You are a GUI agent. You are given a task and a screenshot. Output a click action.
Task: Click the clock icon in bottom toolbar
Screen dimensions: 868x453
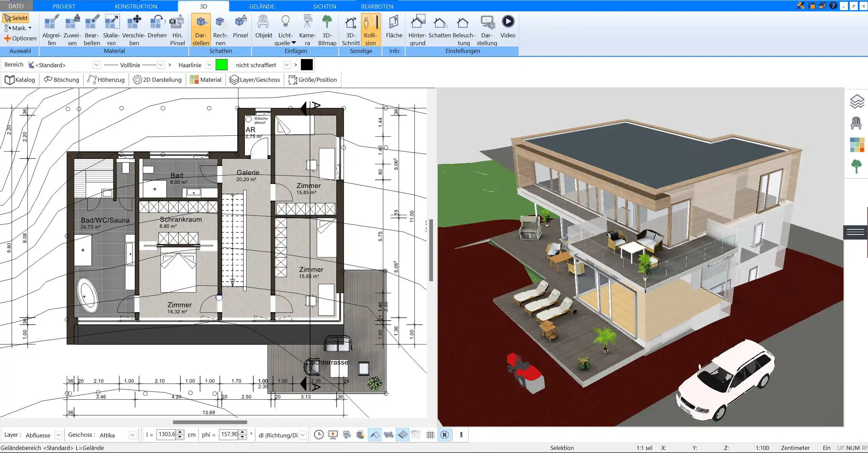(319, 435)
